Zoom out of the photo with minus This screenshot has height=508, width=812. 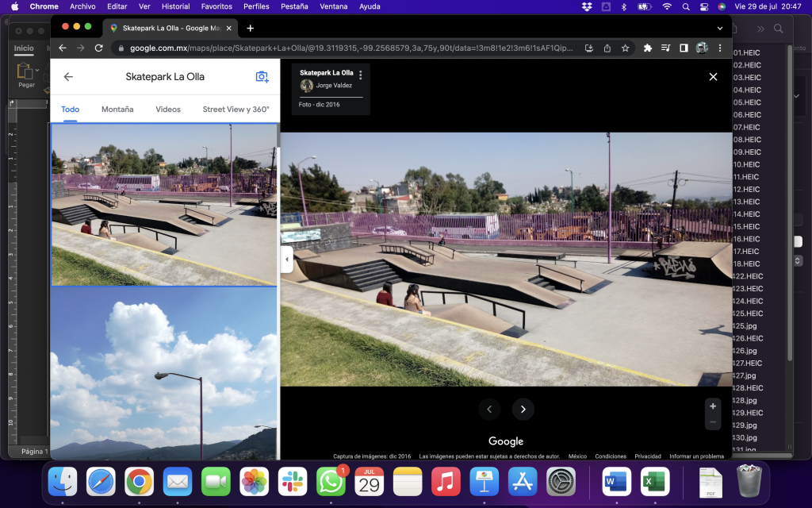[713, 422]
